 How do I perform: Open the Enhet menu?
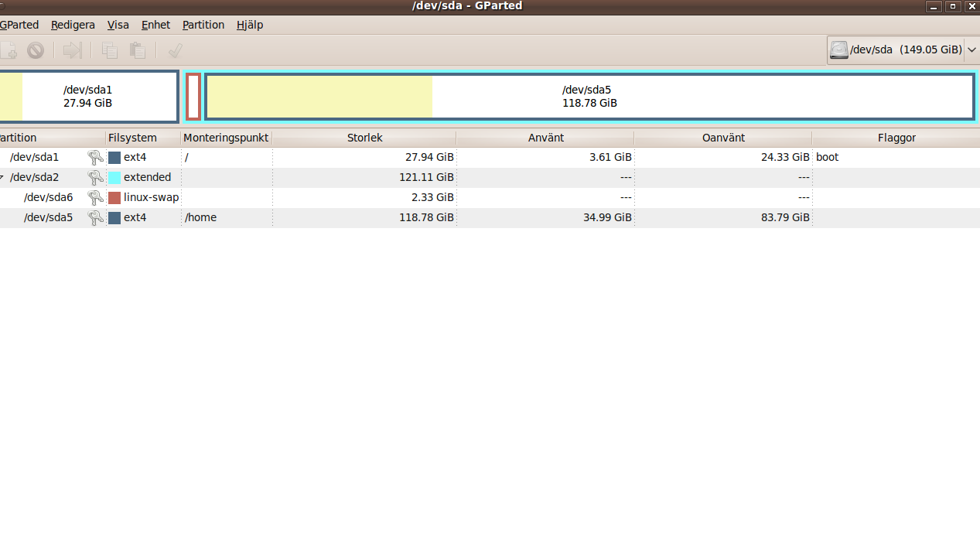155,25
